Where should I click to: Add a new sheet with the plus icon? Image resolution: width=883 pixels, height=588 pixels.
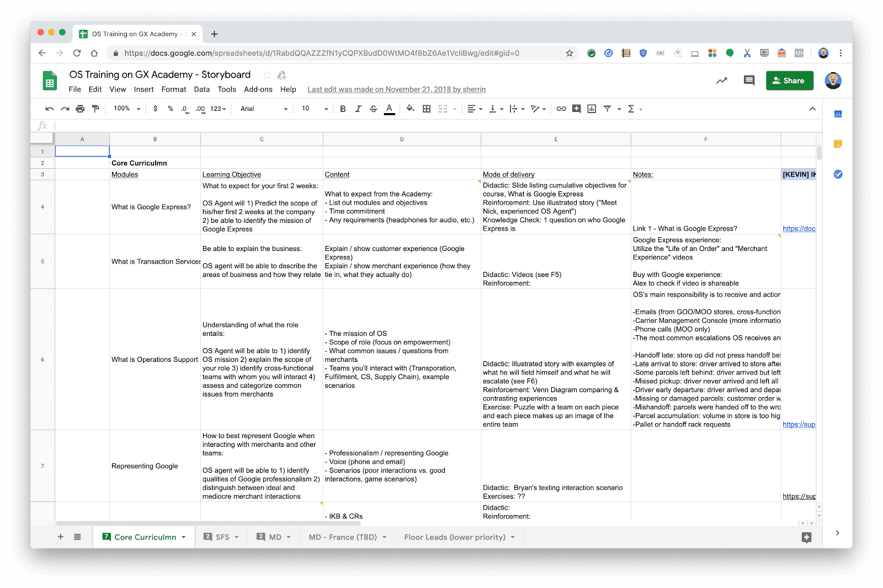click(61, 537)
